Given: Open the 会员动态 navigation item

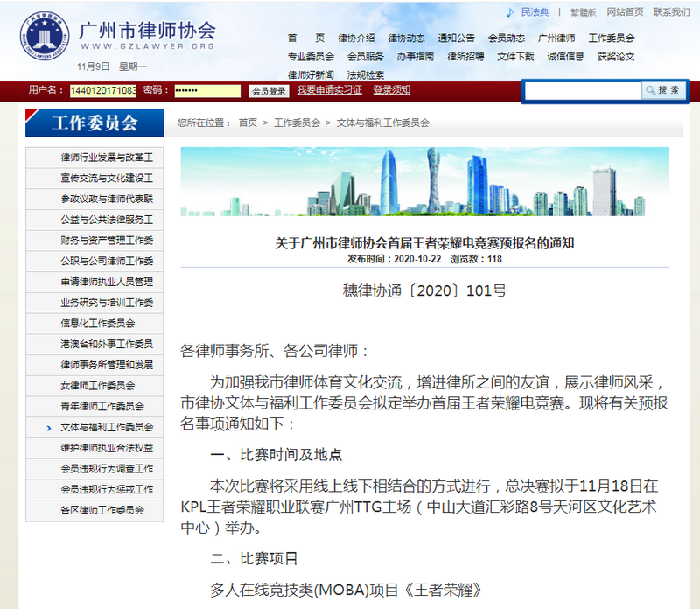Looking at the screenshot, I should (507, 38).
